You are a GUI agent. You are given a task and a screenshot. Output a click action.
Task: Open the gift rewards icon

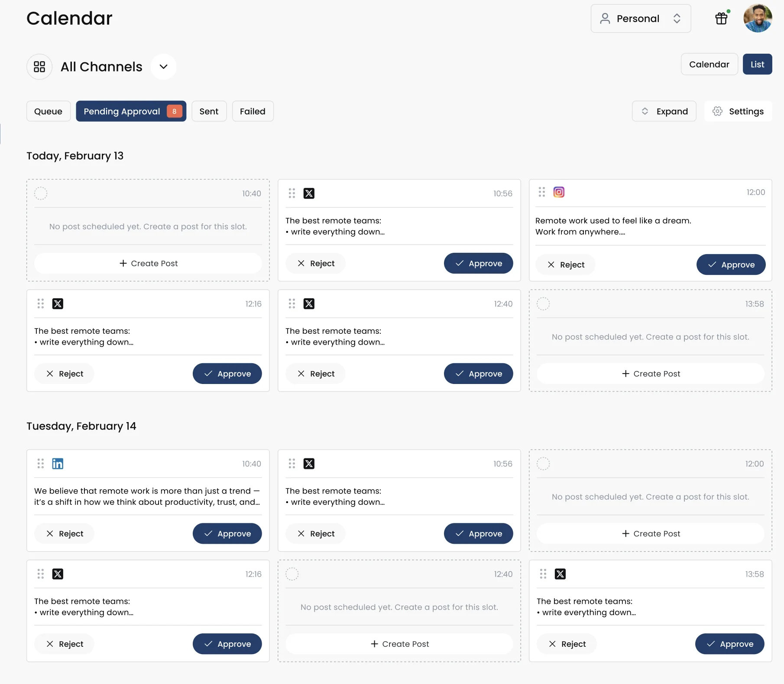click(x=721, y=18)
